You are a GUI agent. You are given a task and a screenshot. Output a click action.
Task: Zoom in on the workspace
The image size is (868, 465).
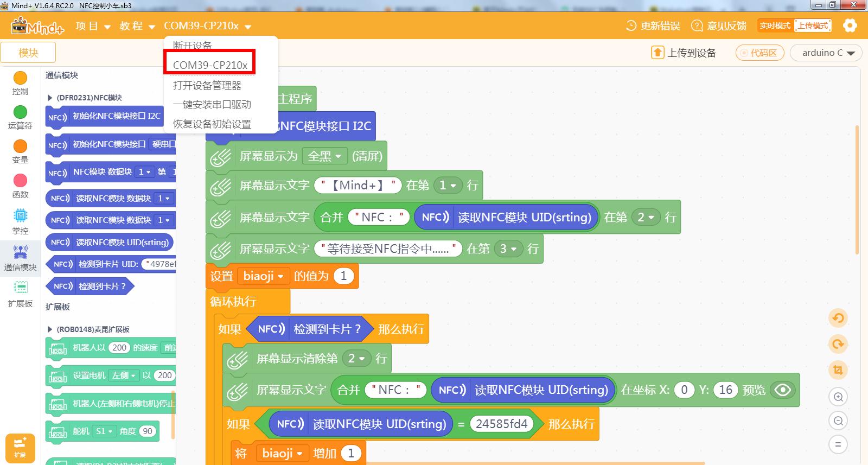pyautogui.click(x=838, y=397)
